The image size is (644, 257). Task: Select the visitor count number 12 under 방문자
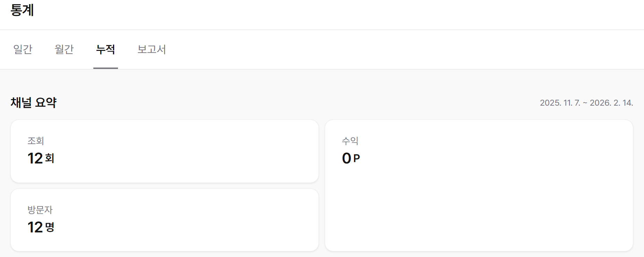coord(35,227)
